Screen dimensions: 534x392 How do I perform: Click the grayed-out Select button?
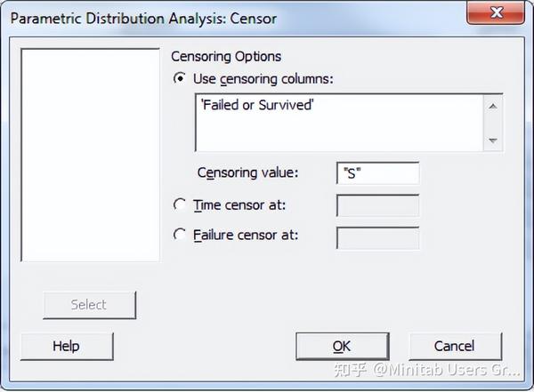pyautogui.click(x=89, y=305)
